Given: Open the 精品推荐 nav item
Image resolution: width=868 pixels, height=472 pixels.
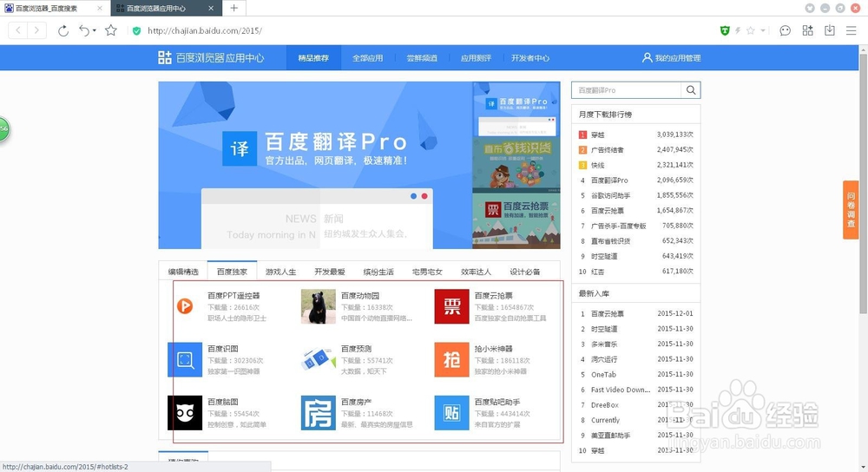Looking at the screenshot, I should (313, 57).
